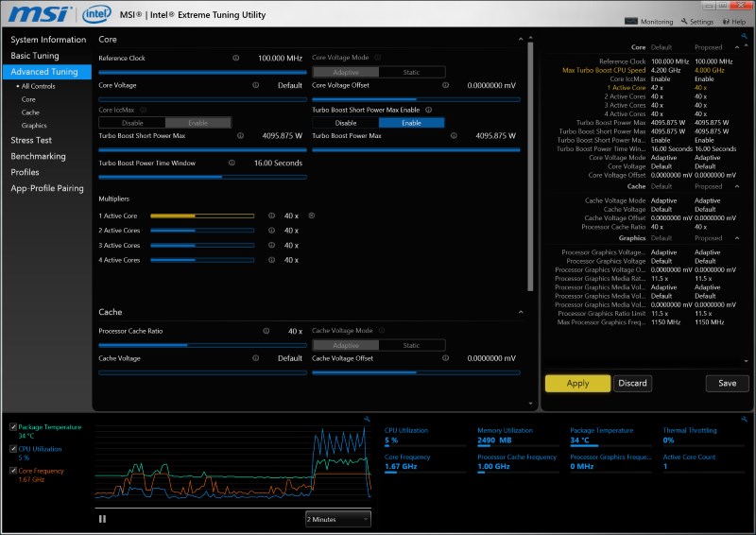Collapse the Core section in the tuning panel
The image size is (756, 535).
pos(521,39)
